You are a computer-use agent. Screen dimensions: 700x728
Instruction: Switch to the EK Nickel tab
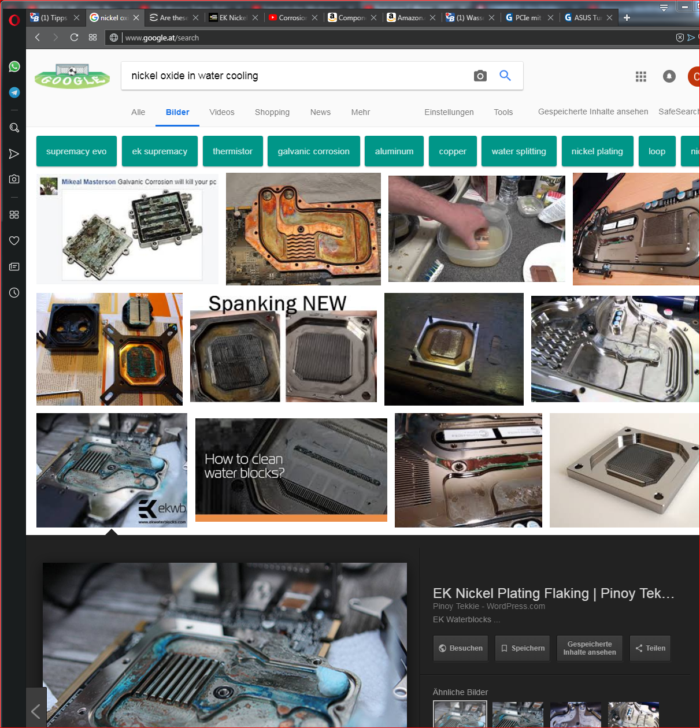click(234, 17)
